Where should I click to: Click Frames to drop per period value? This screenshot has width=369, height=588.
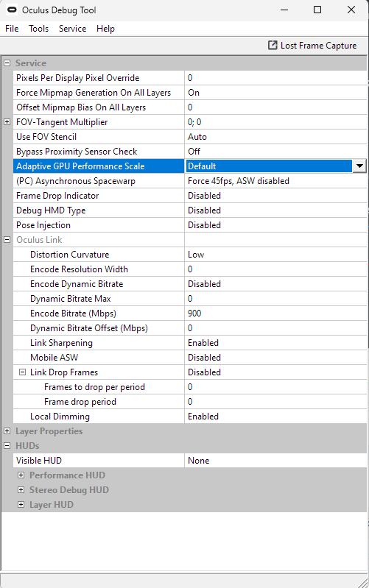275,387
